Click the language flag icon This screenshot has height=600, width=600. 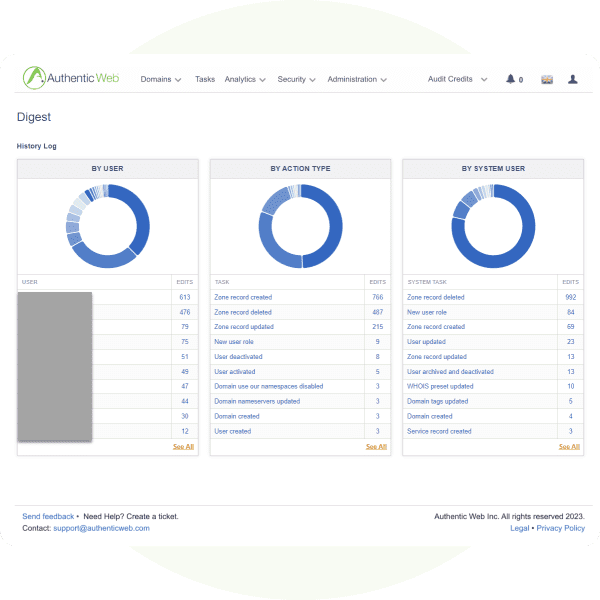point(547,79)
